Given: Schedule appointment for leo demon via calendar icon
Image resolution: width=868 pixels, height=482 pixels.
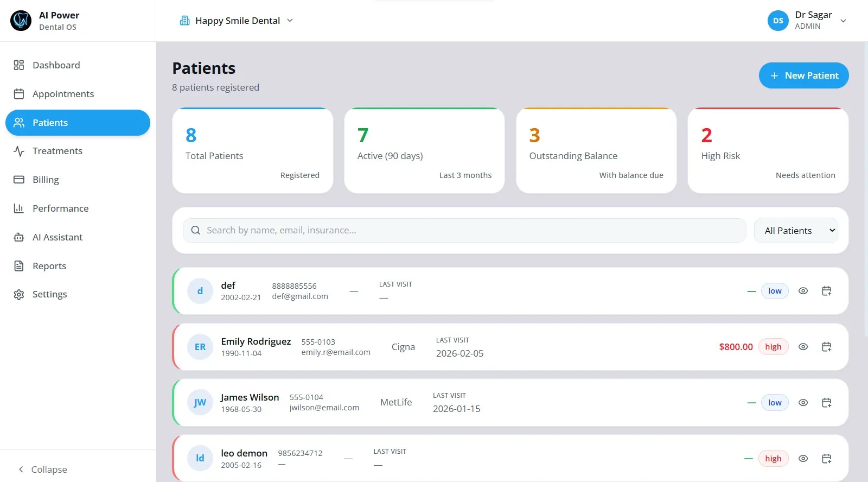Looking at the screenshot, I should (x=826, y=459).
